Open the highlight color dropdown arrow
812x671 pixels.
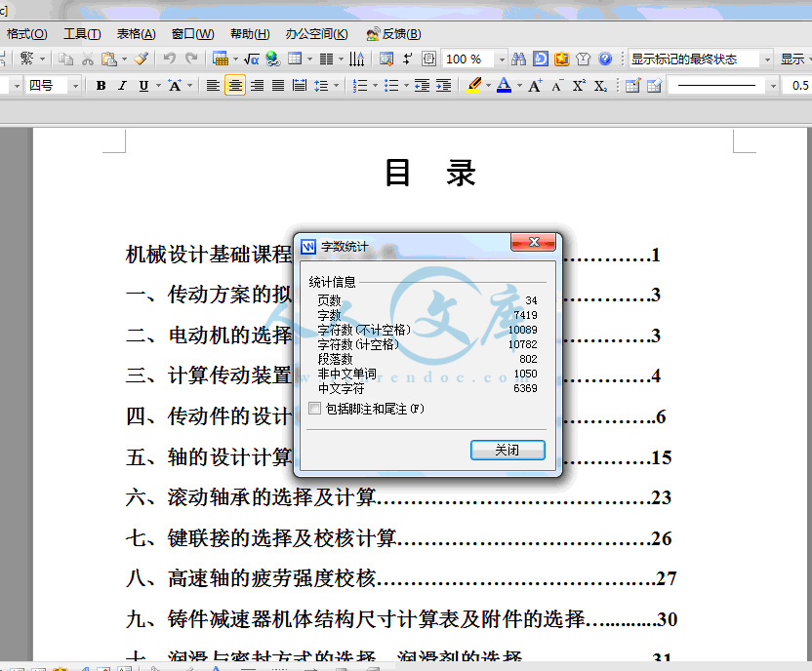click(x=488, y=86)
